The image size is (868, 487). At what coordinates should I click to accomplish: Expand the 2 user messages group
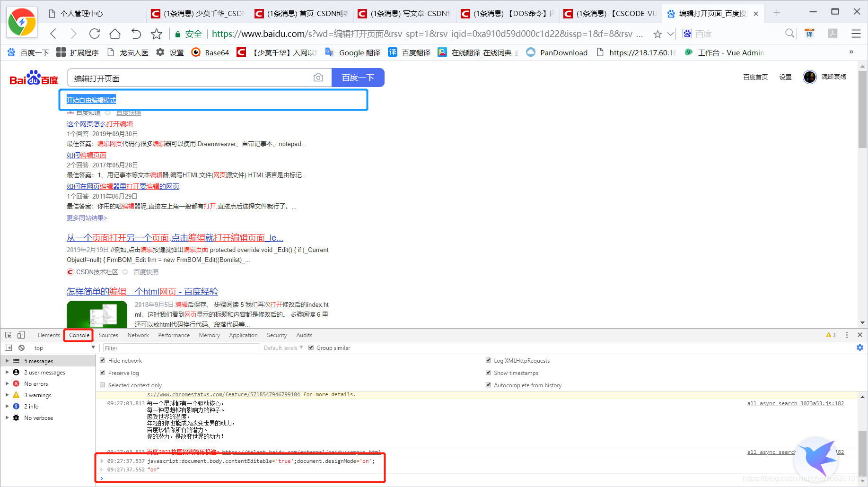coord(7,372)
